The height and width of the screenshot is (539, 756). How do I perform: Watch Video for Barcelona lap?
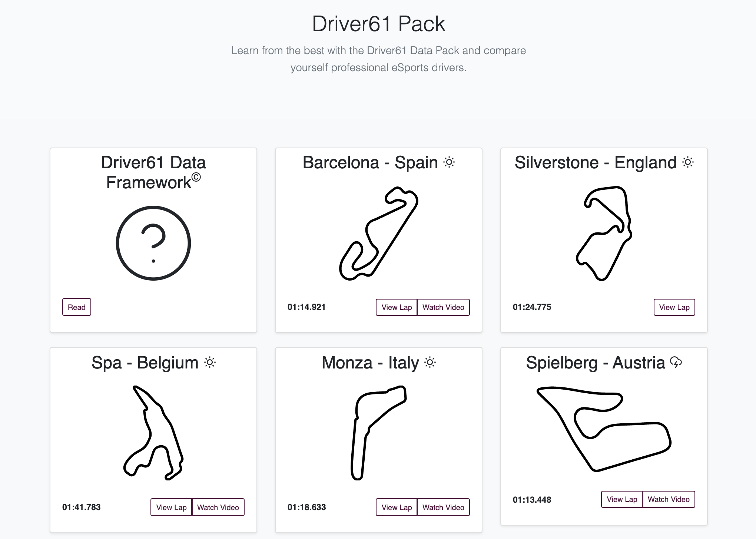(443, 307)
